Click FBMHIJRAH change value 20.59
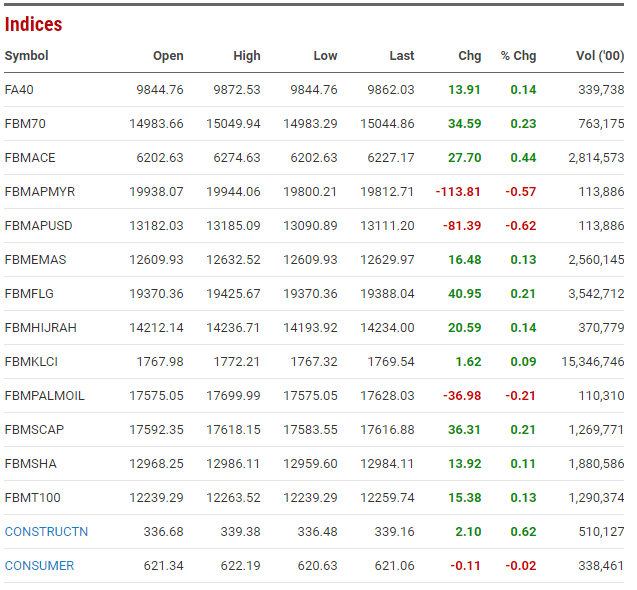Viewport: 637px width, 590px height. tap(465, 328)
